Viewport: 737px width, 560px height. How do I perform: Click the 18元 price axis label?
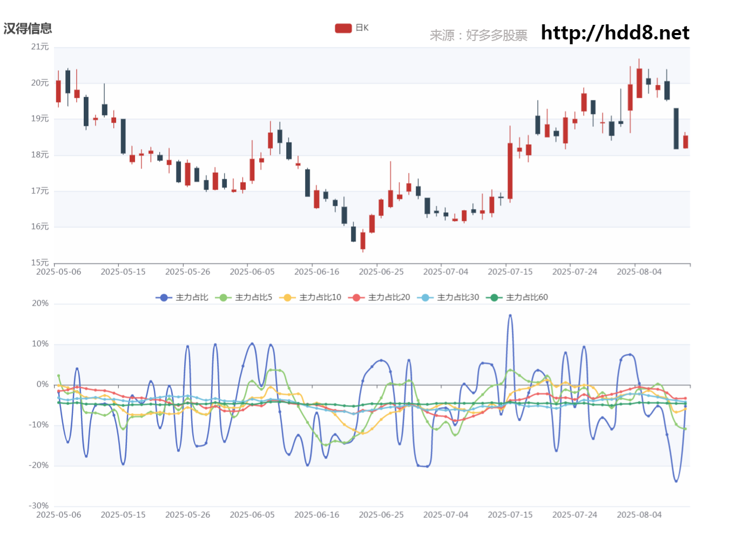click(x=40, y=155)
